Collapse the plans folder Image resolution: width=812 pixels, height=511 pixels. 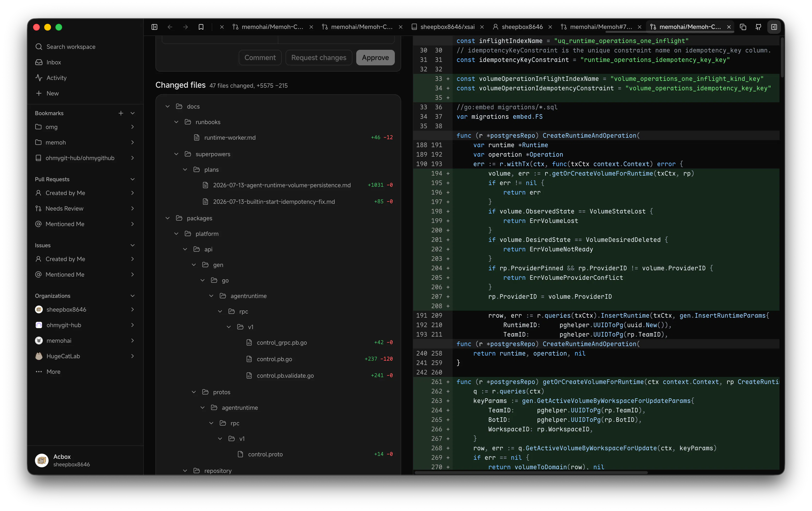185,170
